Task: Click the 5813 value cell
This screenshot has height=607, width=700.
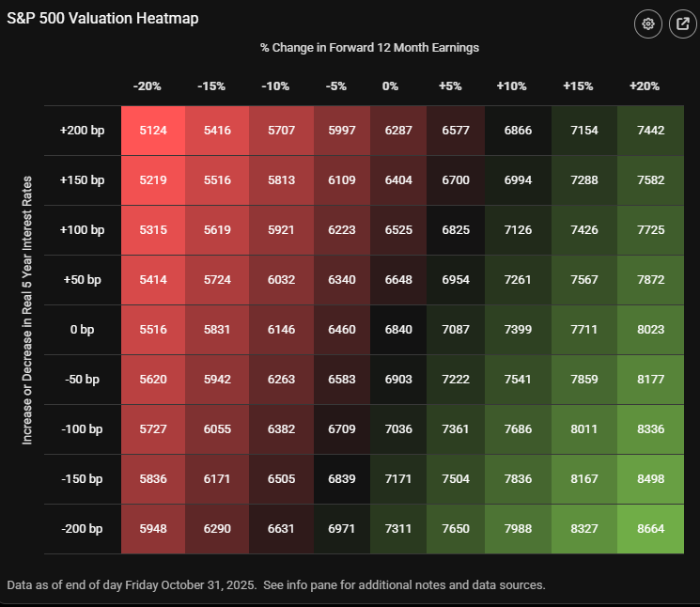Action: pos(281,180)
